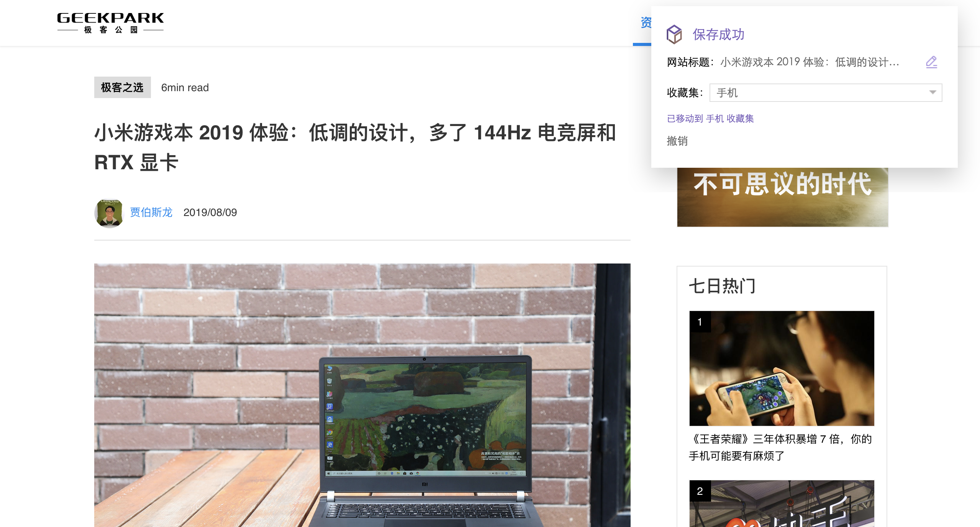The width and height of the screenshot is (980, 527).
Task: Click the GeekPark logo in the header
Action: click(110, 23)
